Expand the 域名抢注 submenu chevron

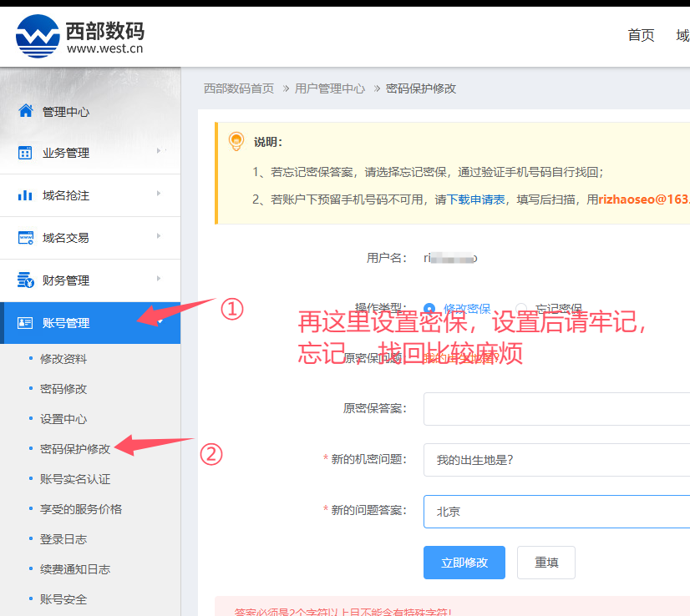[x=159, y=195]
